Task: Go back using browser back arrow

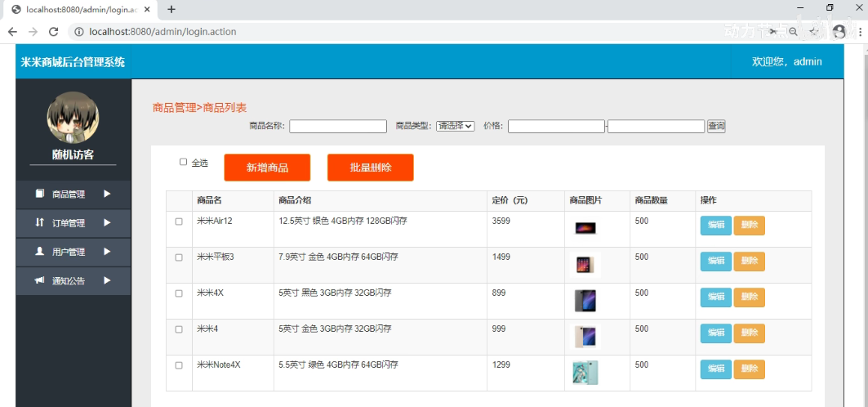Action: click(x=13, y=32)
